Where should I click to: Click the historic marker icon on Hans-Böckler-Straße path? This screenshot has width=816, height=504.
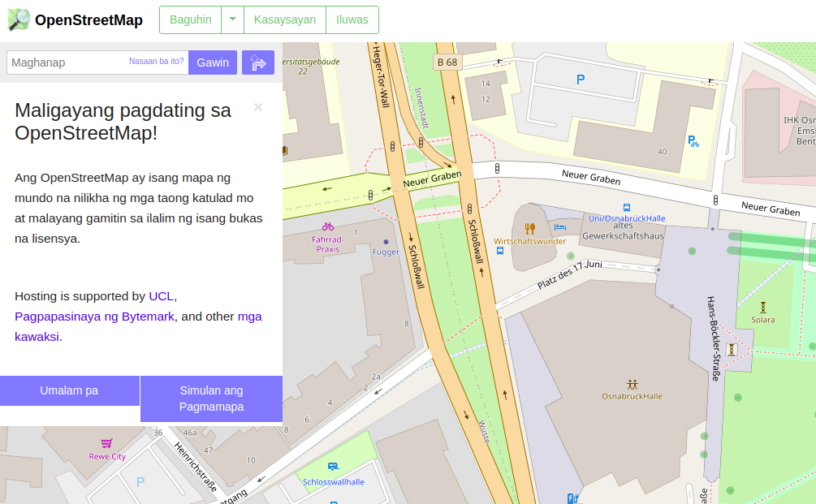[x=732, y=350]
